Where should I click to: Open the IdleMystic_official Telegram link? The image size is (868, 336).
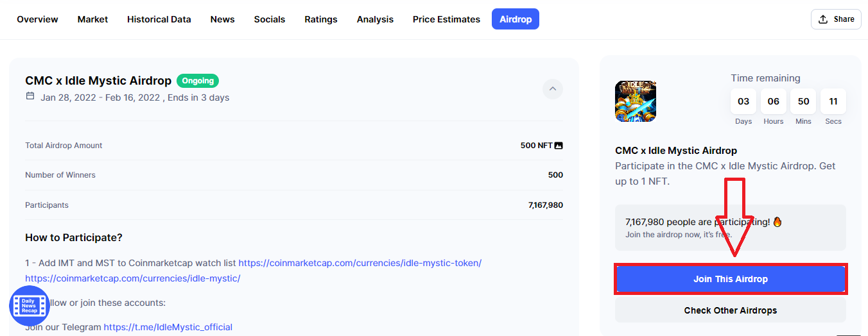point(168,327)
